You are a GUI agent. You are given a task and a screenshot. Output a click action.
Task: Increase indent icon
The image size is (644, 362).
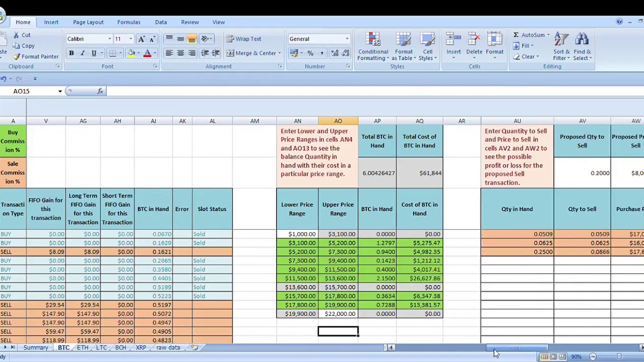pos(216,53)
